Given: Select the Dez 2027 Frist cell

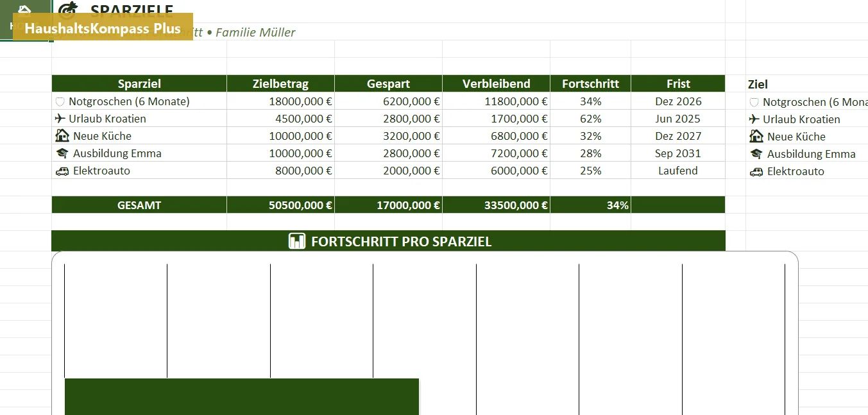Looking at the screenshot, I should click(678, 136).
